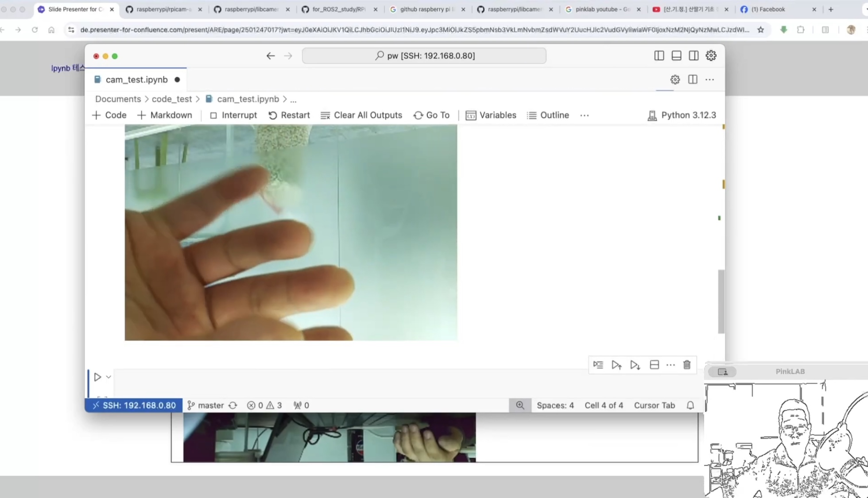This screenshot has width=868, height=498.
Task: Toggle the primary side bar layout
Action: coord(659,56)
